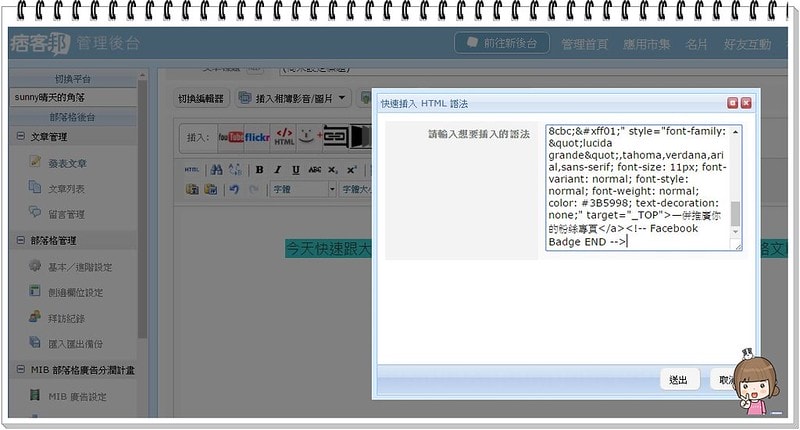800x430 pixels.
Task: Apply strikethrough ABC formatting
Action: (x=314, y=170)
